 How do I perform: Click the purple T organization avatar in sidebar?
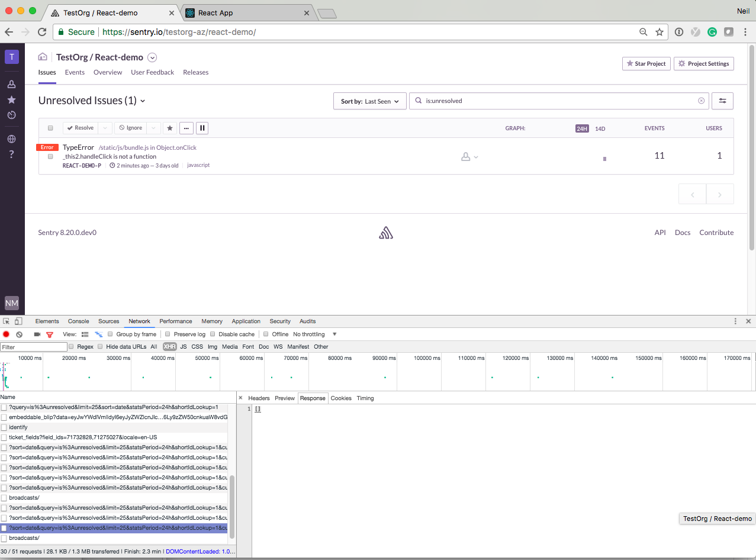12,57
